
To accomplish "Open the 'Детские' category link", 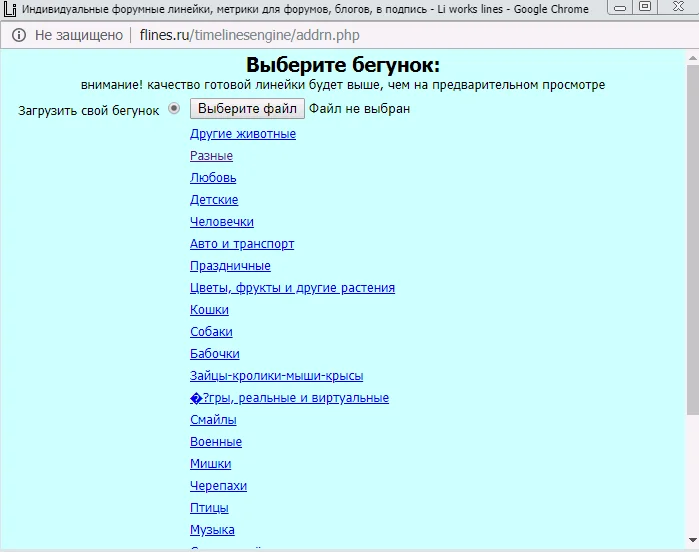I will pyautogui.click(x=214, y=200).
